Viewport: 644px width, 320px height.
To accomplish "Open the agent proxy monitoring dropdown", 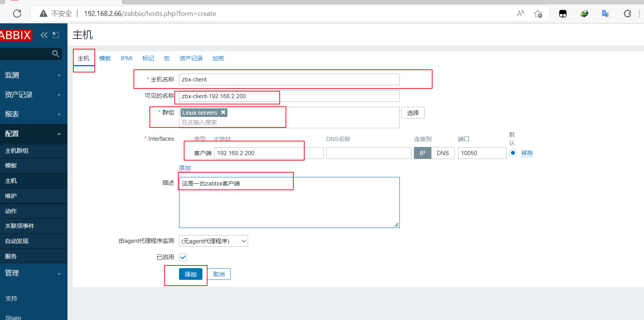I will [213, 241].
